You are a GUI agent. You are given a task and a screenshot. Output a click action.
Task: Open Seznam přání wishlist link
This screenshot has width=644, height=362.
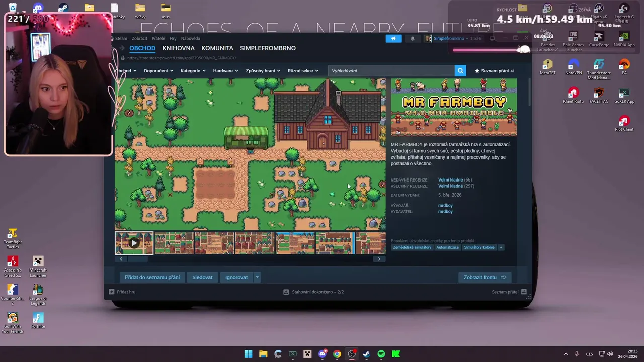point(495,71)
